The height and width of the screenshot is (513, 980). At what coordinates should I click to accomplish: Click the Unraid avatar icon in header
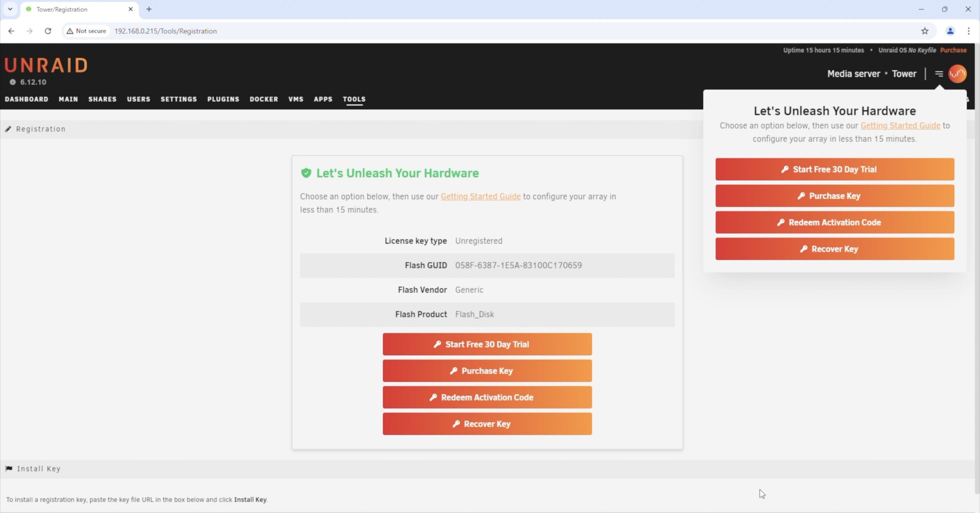pyautogui.click(x=957, y=74)
